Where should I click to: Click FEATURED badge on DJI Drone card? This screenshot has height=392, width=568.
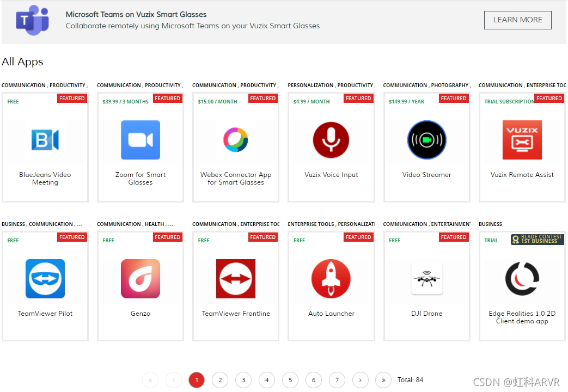click(x=454, y=237)
